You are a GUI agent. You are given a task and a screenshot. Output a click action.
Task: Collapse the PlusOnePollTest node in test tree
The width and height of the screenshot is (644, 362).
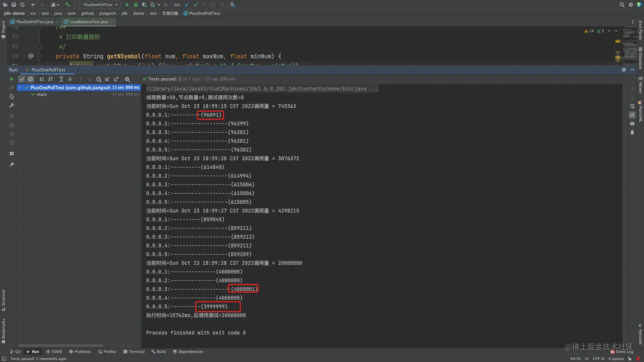(20, 88)
